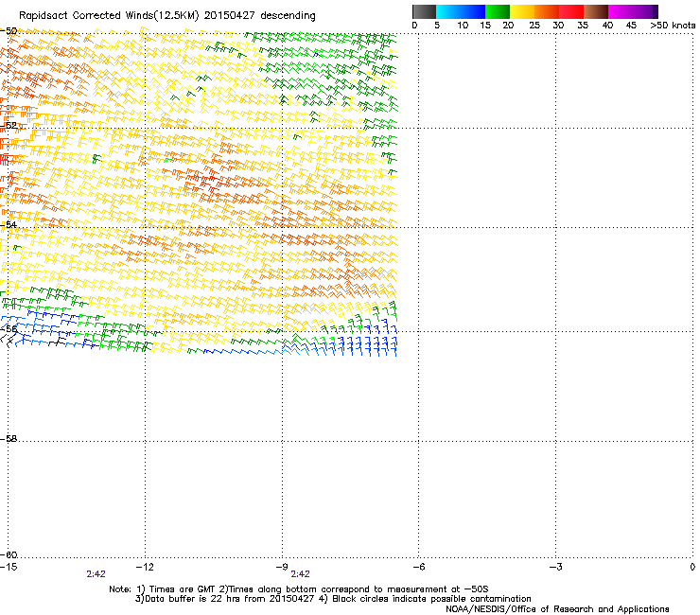Select the gray 0-5 knots color segment
700x615 pixels.
[x=424, y=11]
